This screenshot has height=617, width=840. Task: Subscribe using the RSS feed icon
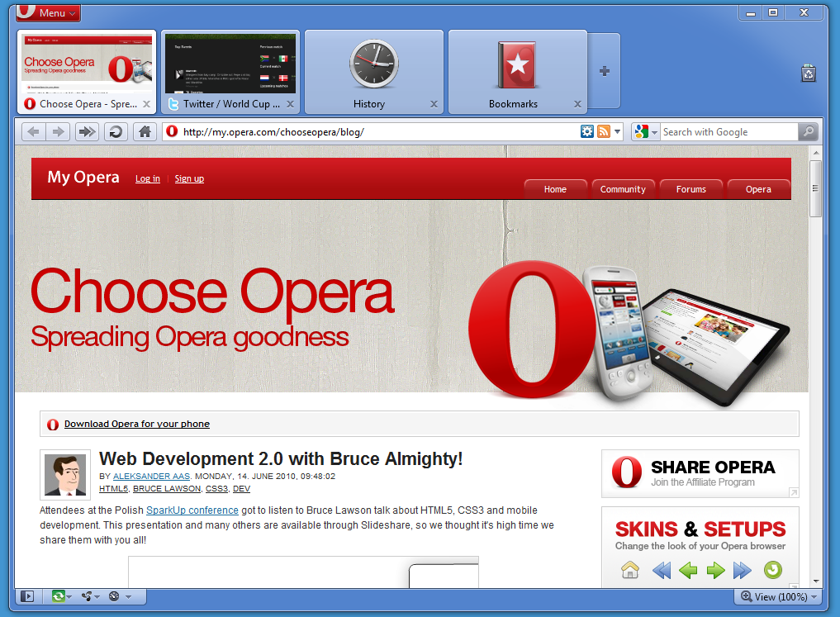(x=603, y=131)
